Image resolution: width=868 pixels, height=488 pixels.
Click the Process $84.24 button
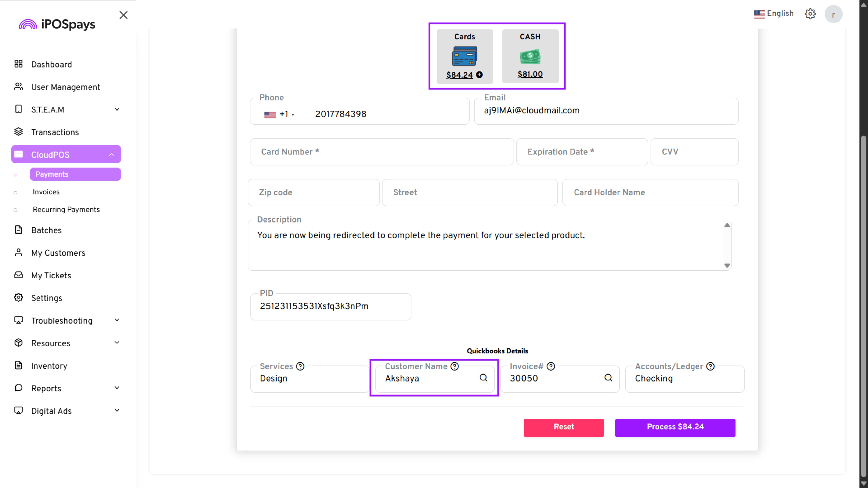(675, 427)
